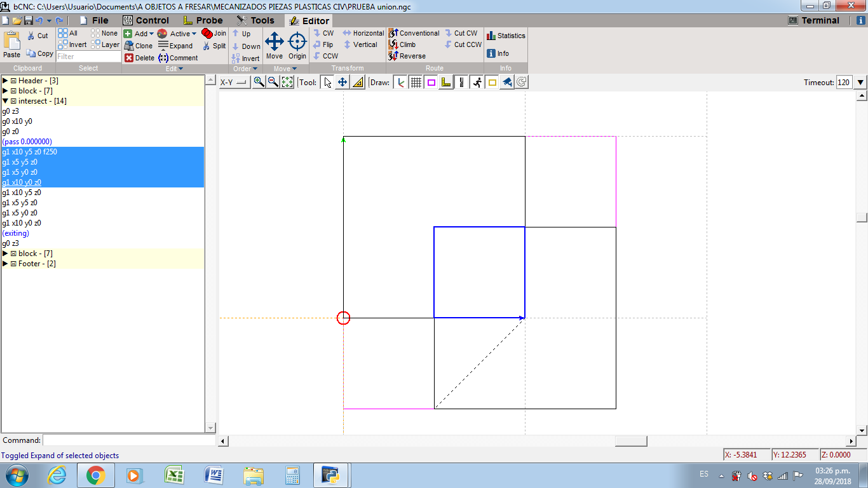Move selection Up in order
The image size is (868, 488).
241,34
